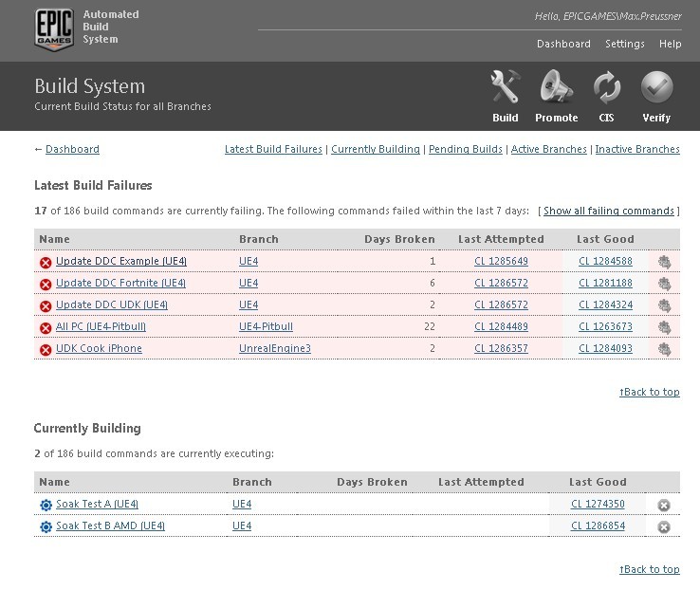Open last good CL 1286854

click(598, 525)
